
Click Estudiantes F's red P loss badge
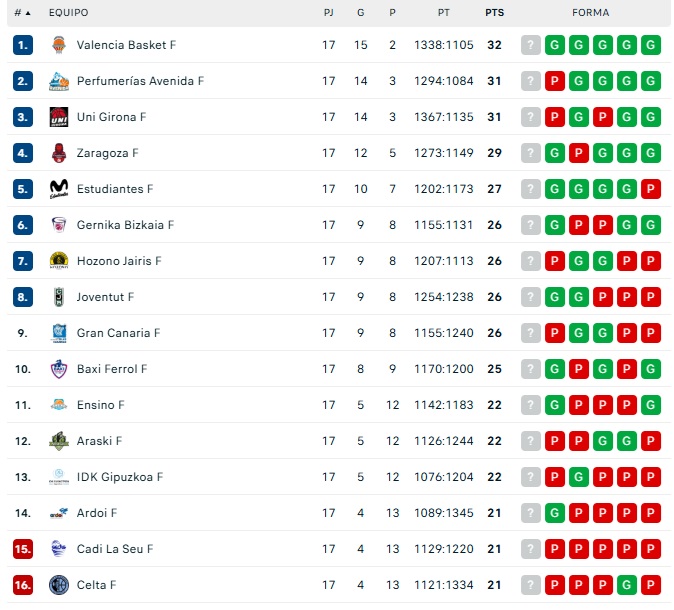click(x=651, y=189)
